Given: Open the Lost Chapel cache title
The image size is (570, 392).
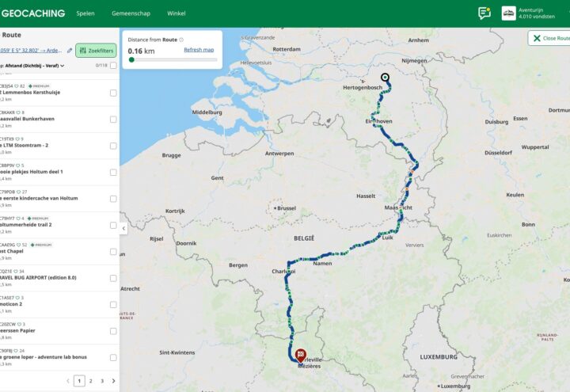Looking at the screenshot, I should 12,251.
